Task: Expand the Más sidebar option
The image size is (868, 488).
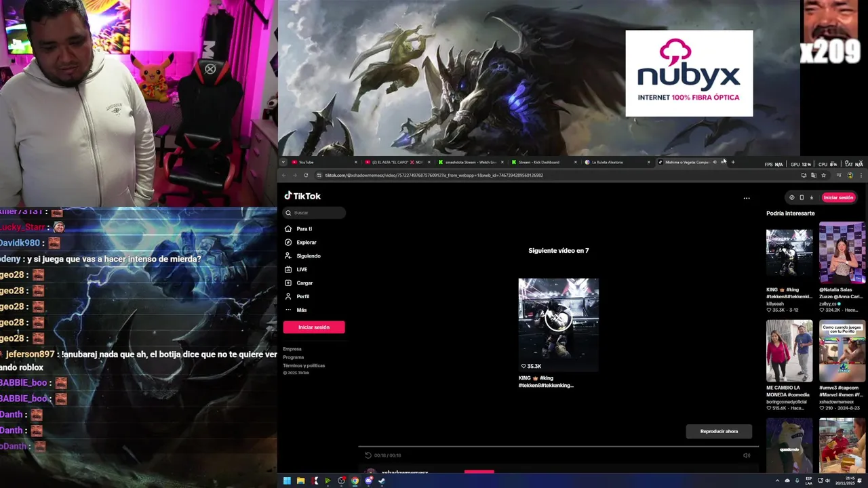Action: [x=296, y=310]
